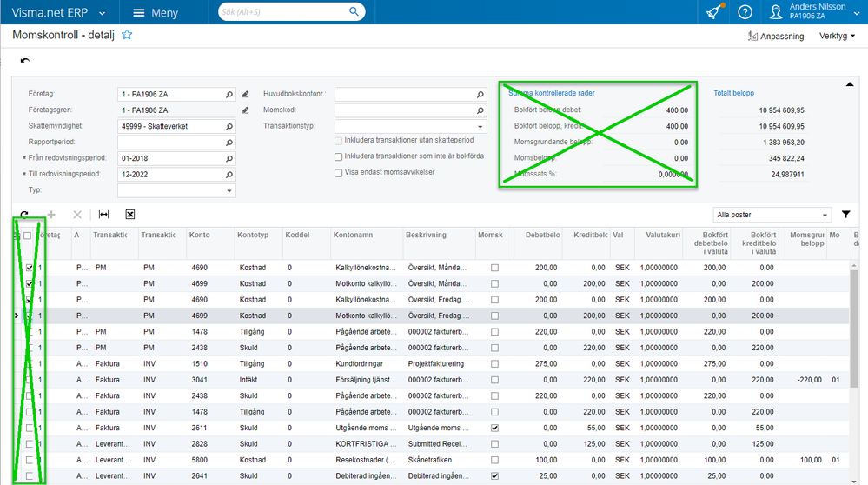Enable Inkludera transaktioner som inte är bokförda

(x=338, y=156)
